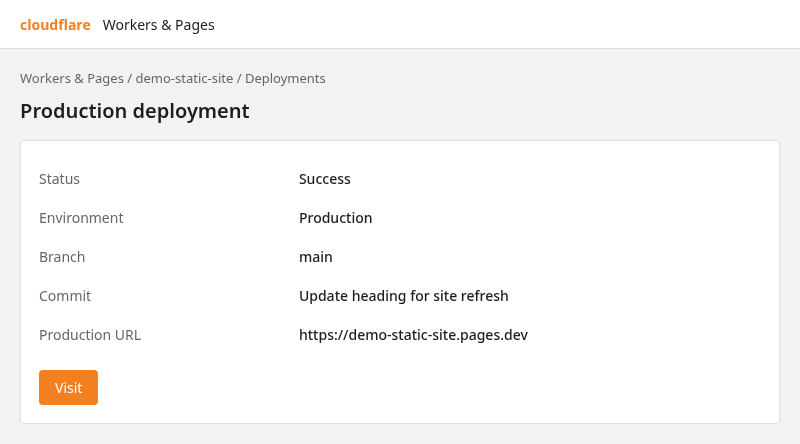Click the orange Visit button

pyautogui.click(x=68, y=387)
